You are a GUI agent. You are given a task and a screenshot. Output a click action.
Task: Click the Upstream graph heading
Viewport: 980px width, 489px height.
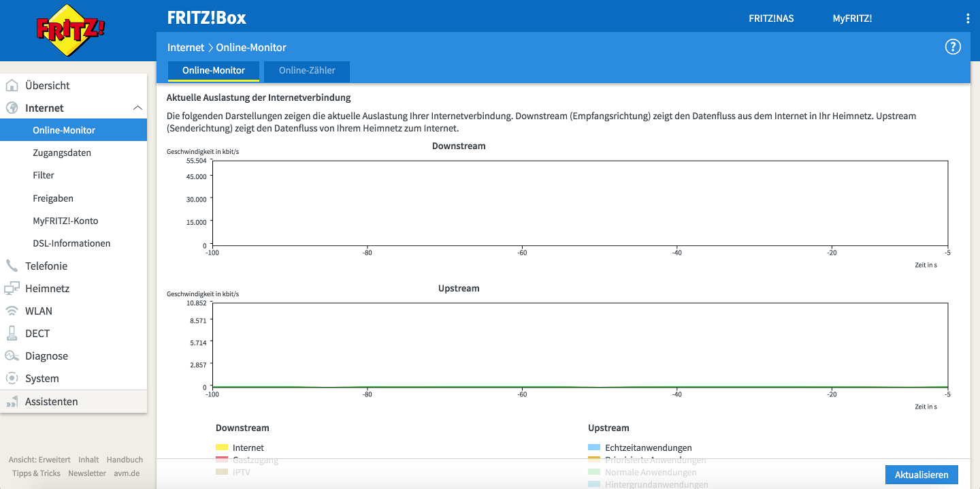point(459,288)
